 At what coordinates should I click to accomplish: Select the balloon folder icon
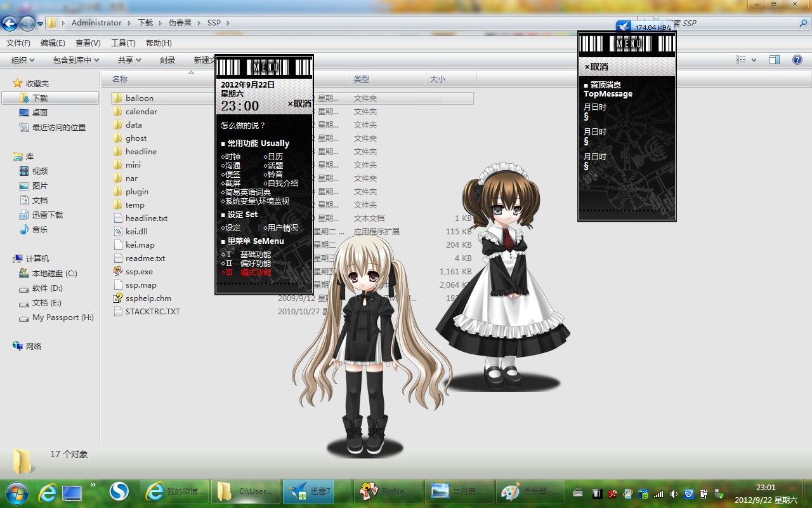pyautogui.click(x=118, y=98)
